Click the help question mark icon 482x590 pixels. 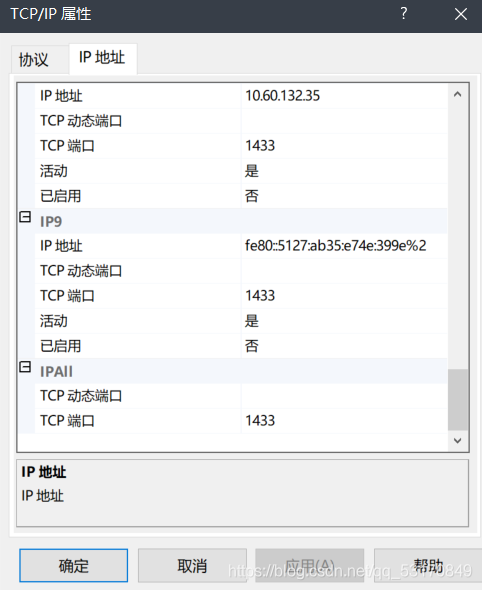[403, 14]
